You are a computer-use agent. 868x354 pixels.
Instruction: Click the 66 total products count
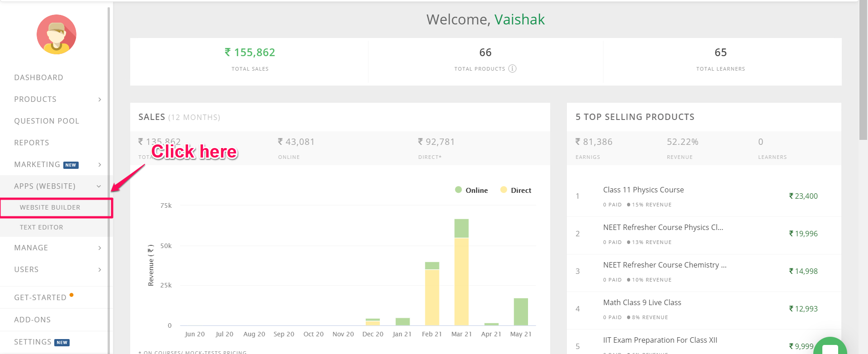pyautogui.click(x=485, y=53)
